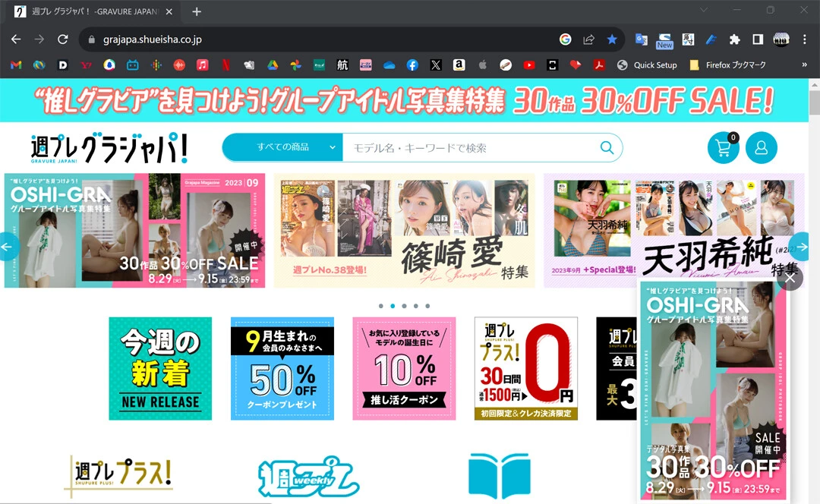The image size is (820, 504).
Task: Click the Chrome extensions puzzle icon
Action: pyautogui.click(x=733, y=39)
